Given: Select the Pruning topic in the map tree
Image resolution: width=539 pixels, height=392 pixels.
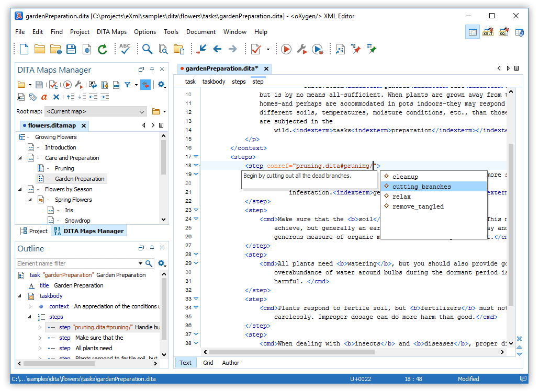Looking at the screenshot, I should [x=64, y=168].
